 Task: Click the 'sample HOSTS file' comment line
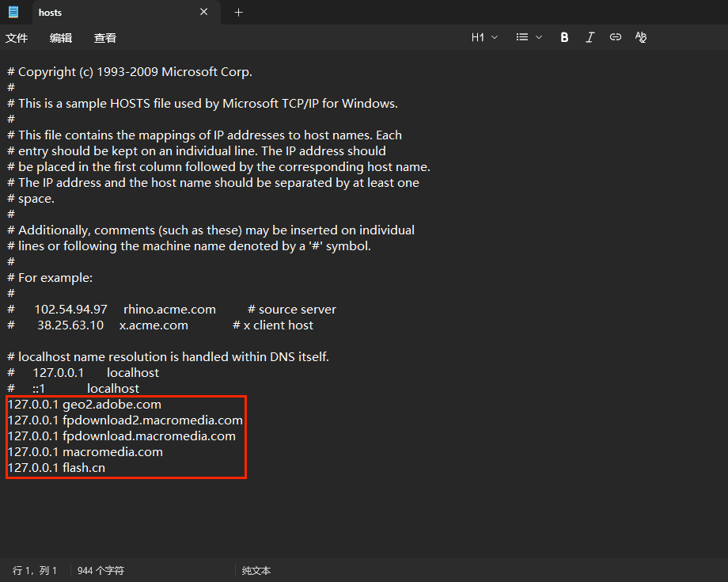coord(203,104)
